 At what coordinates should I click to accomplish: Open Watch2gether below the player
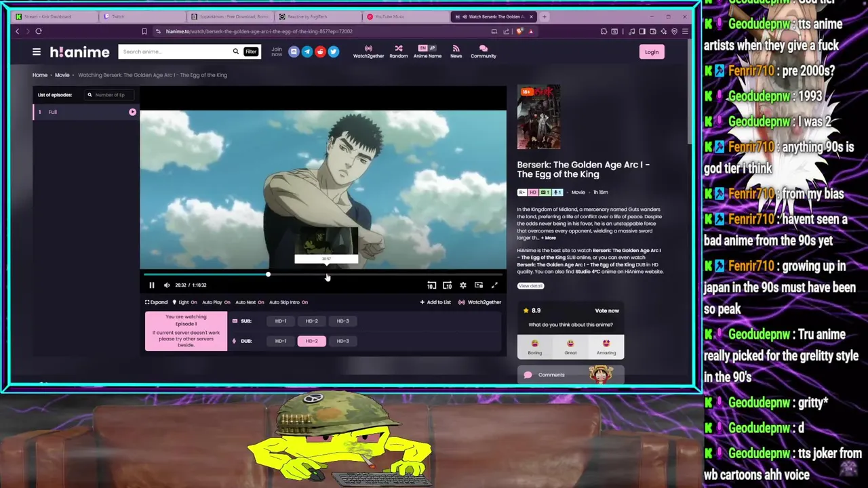pyautogui.click(x=479, y=302)
